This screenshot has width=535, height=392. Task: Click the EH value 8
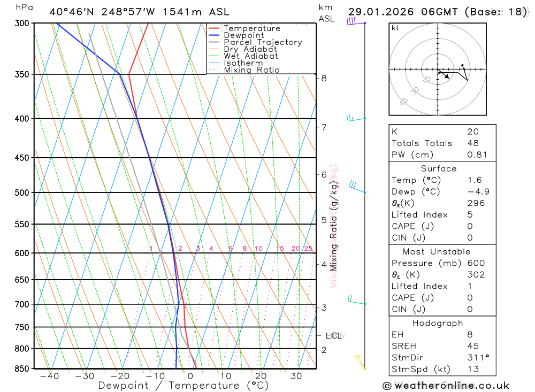point(470,335)
